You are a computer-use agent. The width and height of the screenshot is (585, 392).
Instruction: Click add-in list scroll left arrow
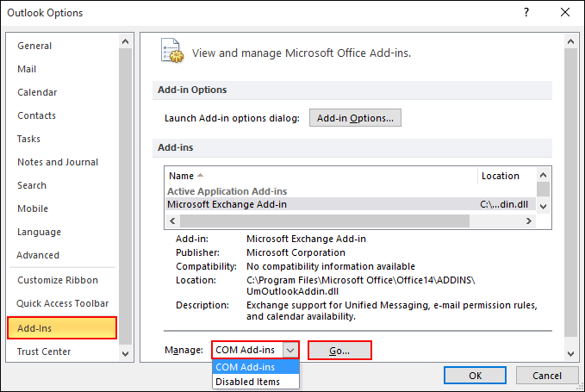172,221
